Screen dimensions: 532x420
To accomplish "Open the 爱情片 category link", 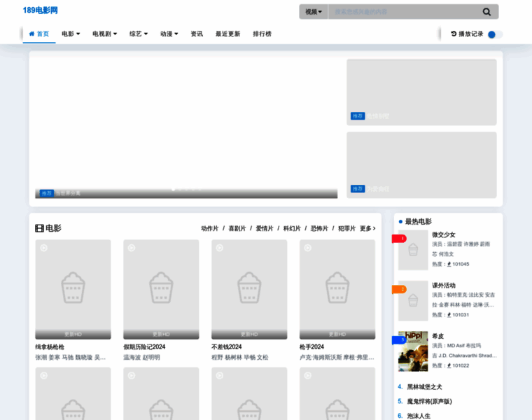I will tap(265, 228).
